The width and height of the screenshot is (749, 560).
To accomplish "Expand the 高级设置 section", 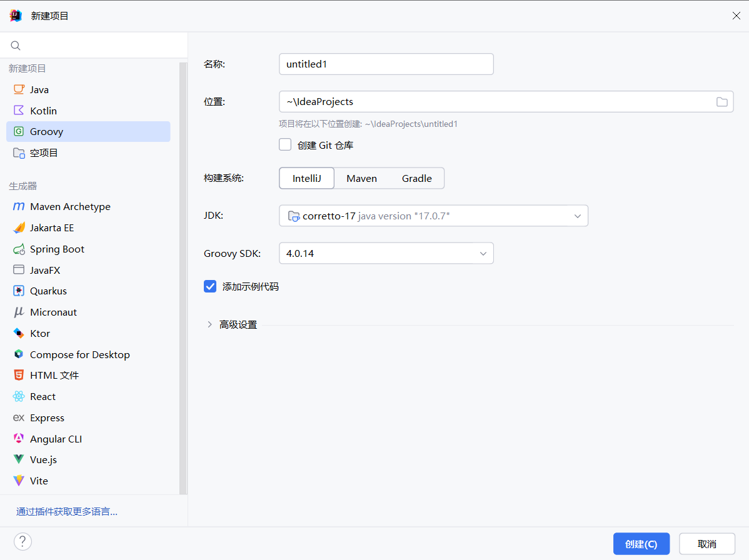I will (x=210, y=324).
